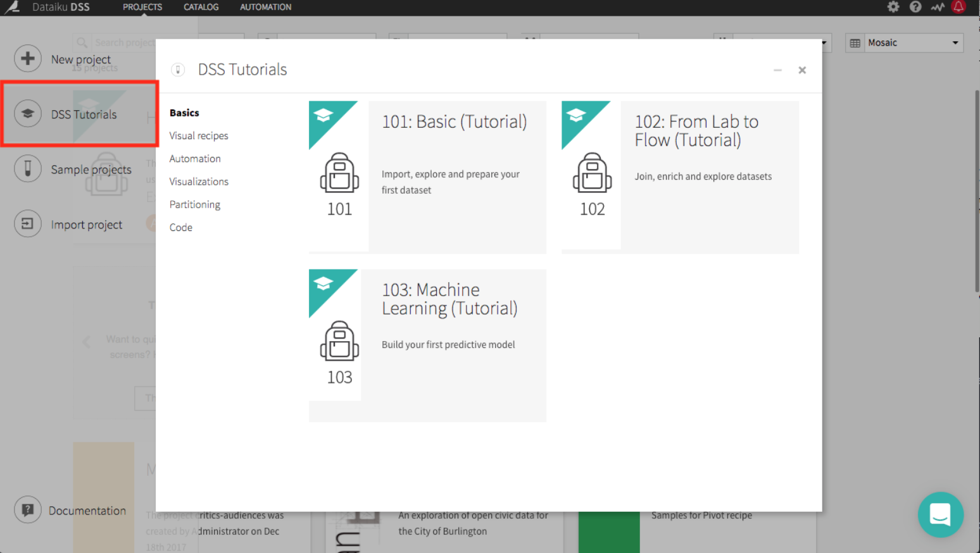Viewport: 980px width, 553px height.
Task: Select the Basics category
Action: (x=184, y=113)
